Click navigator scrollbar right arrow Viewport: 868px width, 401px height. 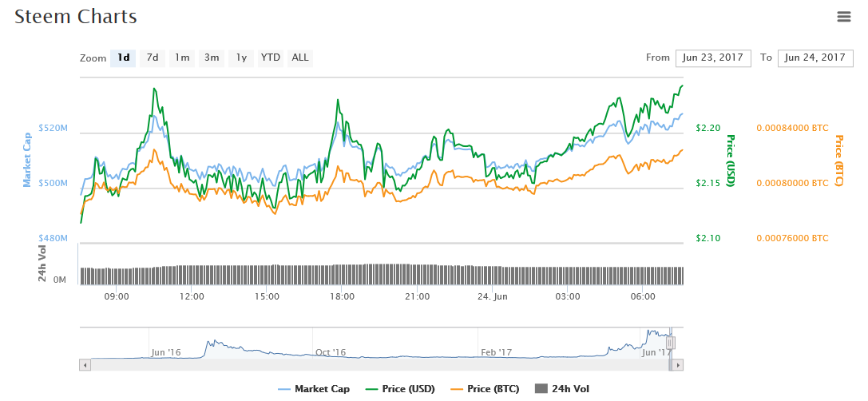(678, 365)
